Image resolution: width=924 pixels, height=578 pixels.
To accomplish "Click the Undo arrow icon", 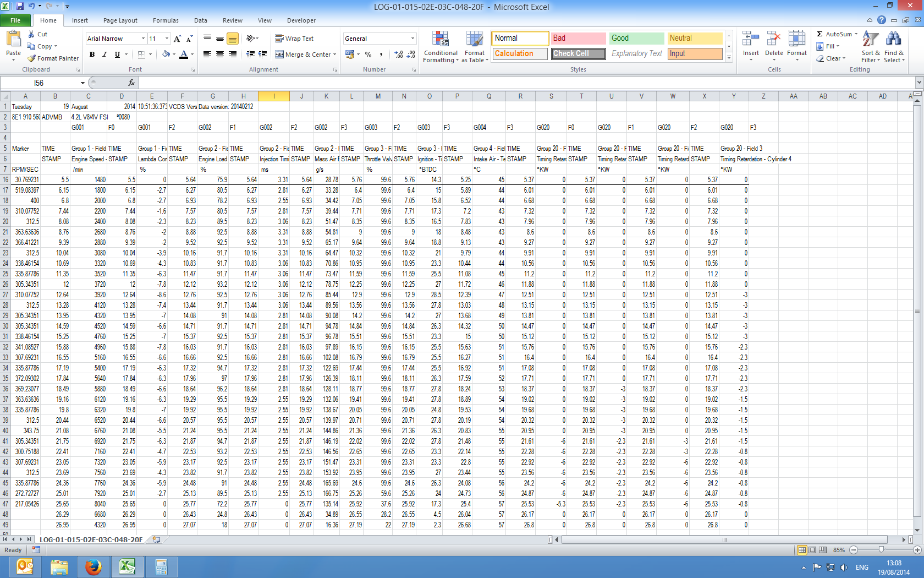I will click(x=31, y=6).
